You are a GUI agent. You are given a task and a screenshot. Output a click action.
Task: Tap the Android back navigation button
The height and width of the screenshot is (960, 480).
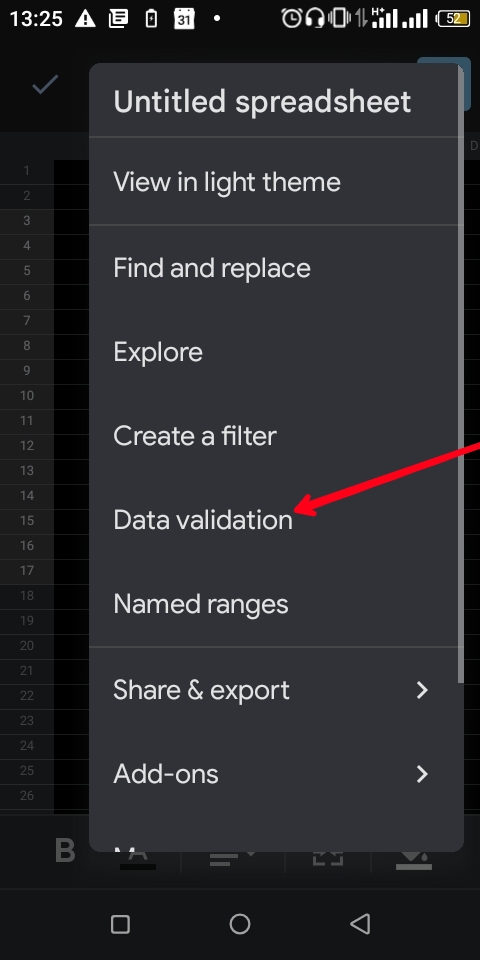(x=361, y=924)
